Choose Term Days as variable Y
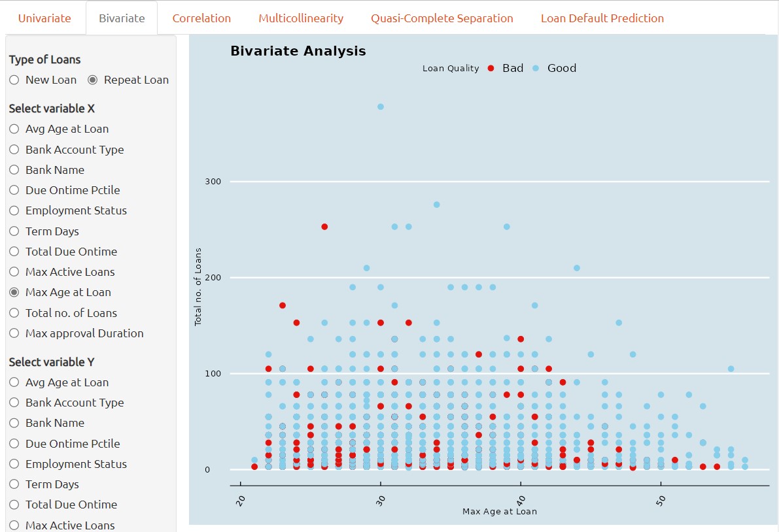779x532 pixels. point(14,485)
